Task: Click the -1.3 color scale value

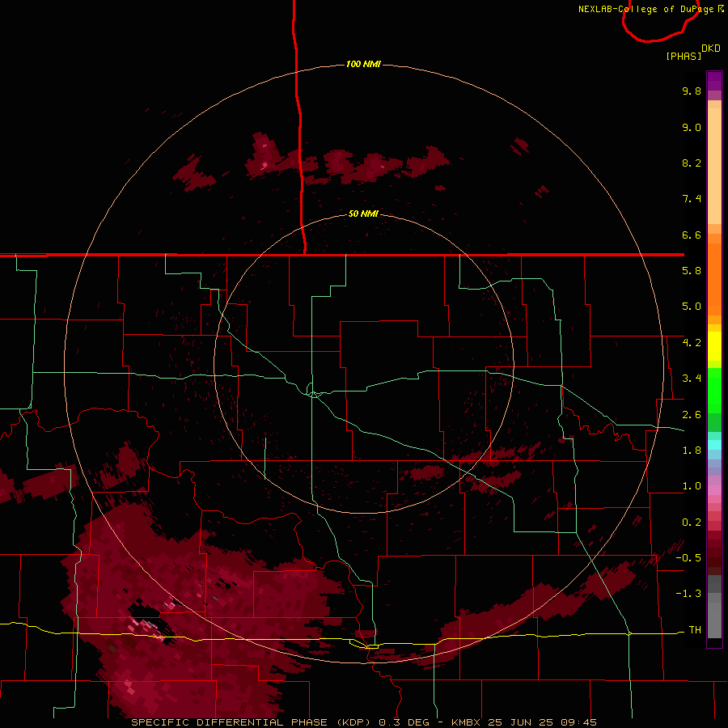Action: [688, 594]
